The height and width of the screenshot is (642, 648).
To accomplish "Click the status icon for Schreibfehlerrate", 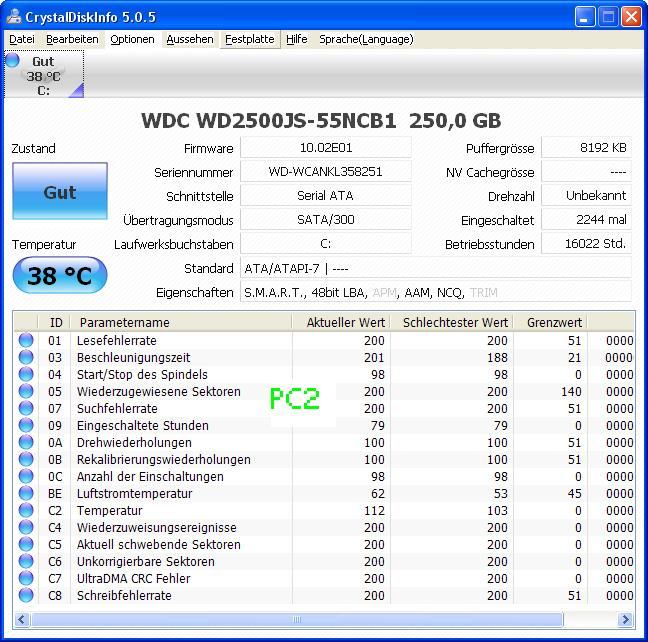I will coord(26,595).
